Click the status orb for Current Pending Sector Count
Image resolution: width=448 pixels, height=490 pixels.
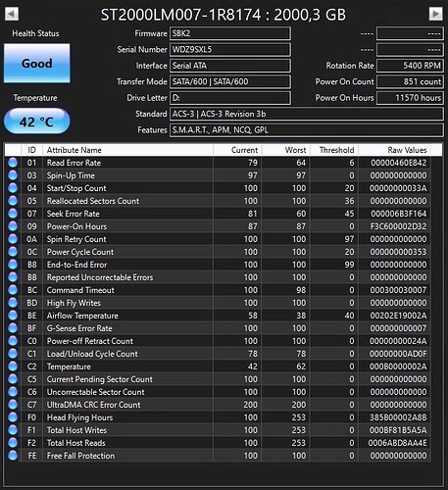13,379
